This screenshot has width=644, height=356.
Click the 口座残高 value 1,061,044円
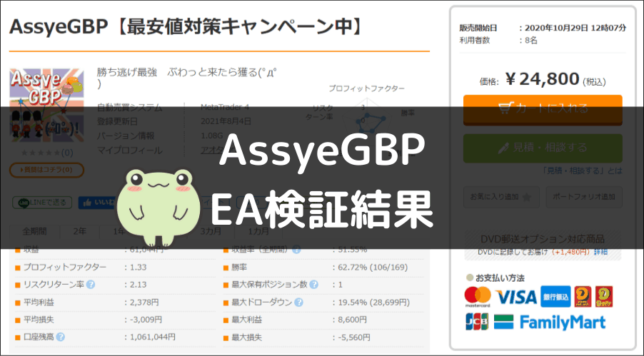click(x=152, y=337)
